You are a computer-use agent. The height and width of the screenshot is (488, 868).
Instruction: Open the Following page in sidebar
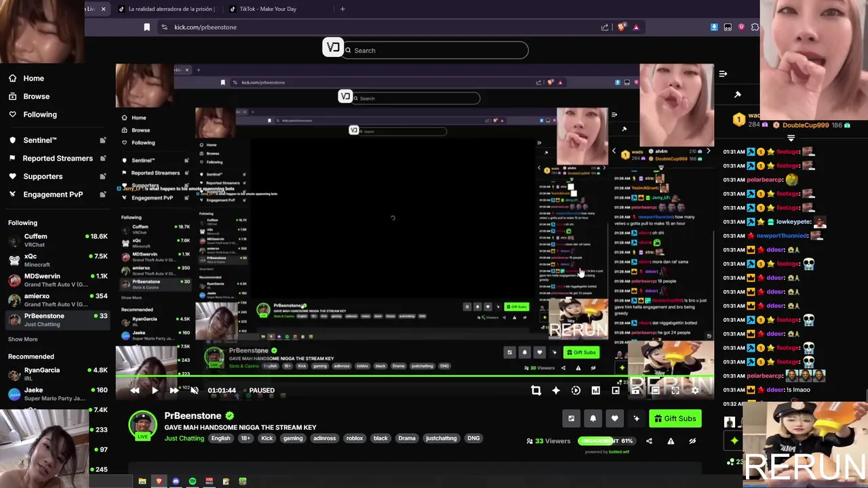point(33,115)
